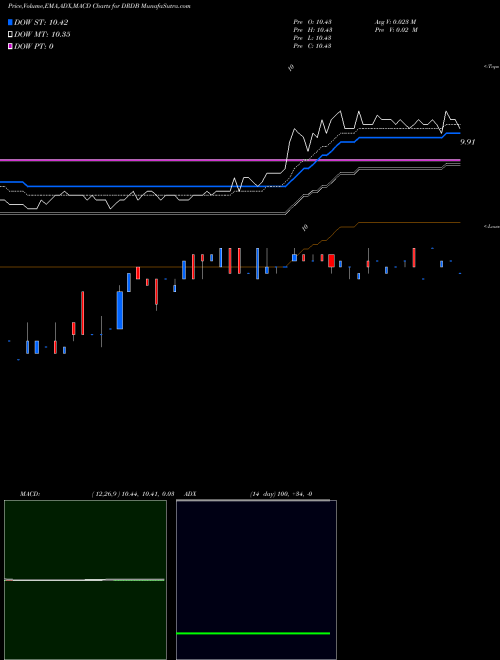
Task: Click the blue DOW ST legend swatch
Action: point(11,22)
